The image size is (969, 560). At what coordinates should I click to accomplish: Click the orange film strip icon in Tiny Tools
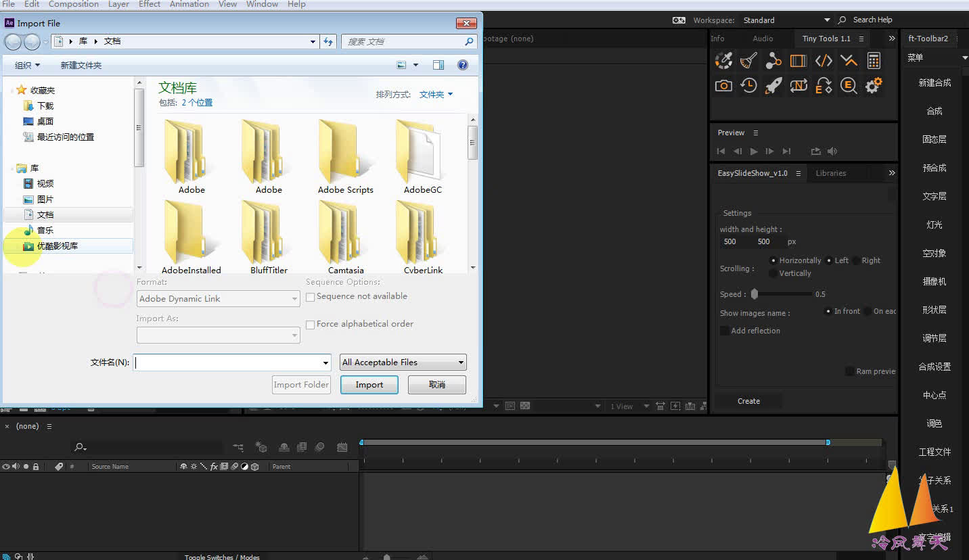[x=798, y=61]
